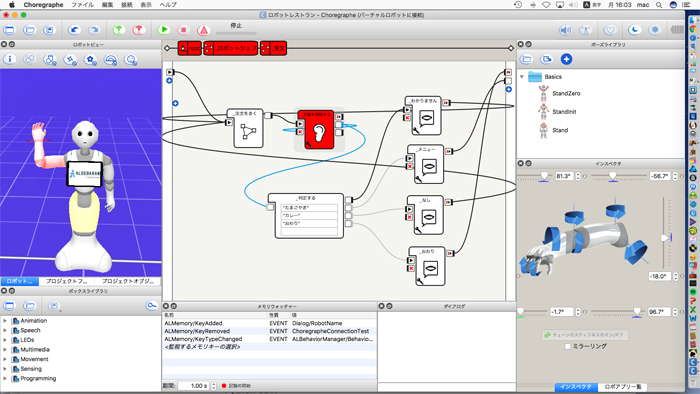Switch to the ロボアプリ一覧 tab
Screen dimensions: 700x394
pos(622,387)
